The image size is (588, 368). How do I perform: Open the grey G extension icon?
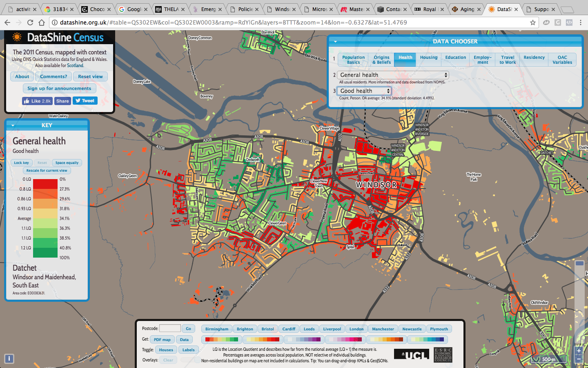[558, 22]
